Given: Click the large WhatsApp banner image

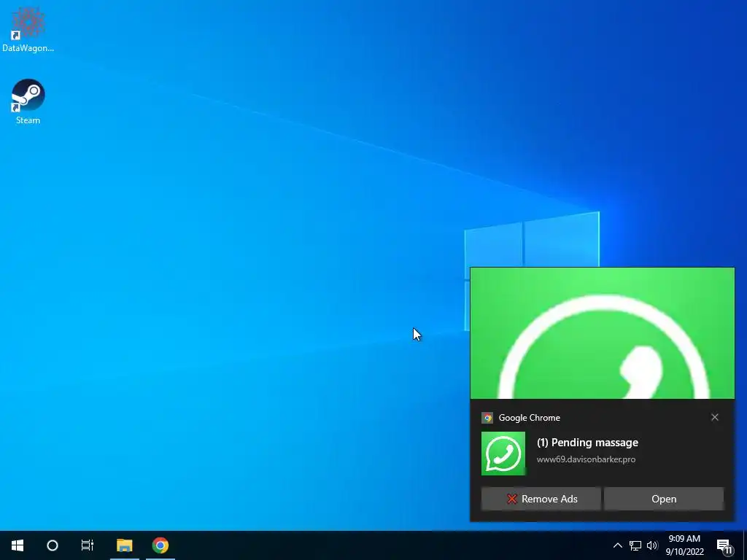Looking at the screenshot, I should (x=602, y=332).
